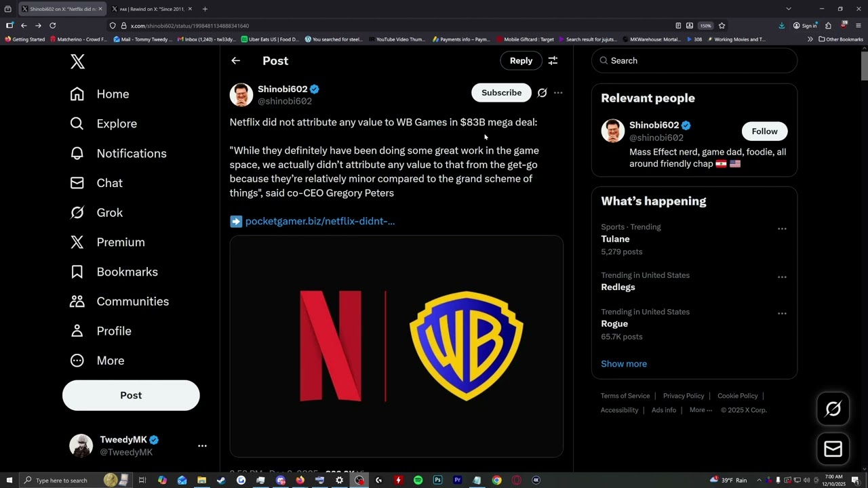
Task: Open Steam from the taskbar
Action: [x=221, y=480]
